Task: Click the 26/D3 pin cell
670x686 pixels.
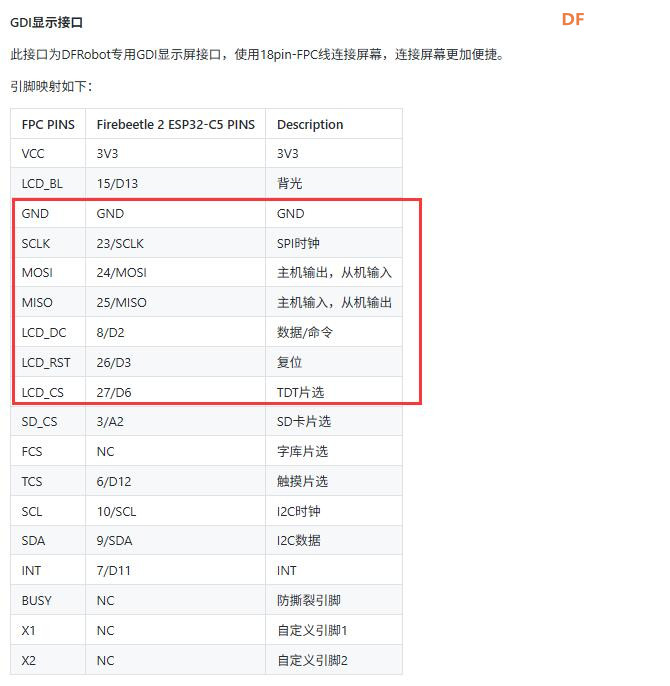Action: pos(115,362)
